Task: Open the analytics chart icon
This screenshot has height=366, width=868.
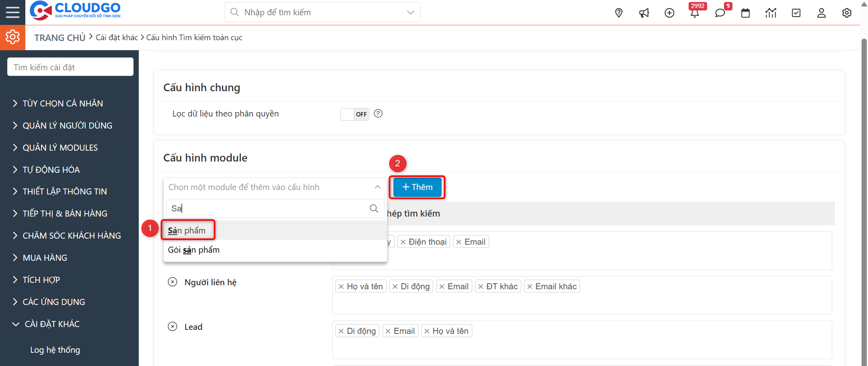Action: click(771, 13)
